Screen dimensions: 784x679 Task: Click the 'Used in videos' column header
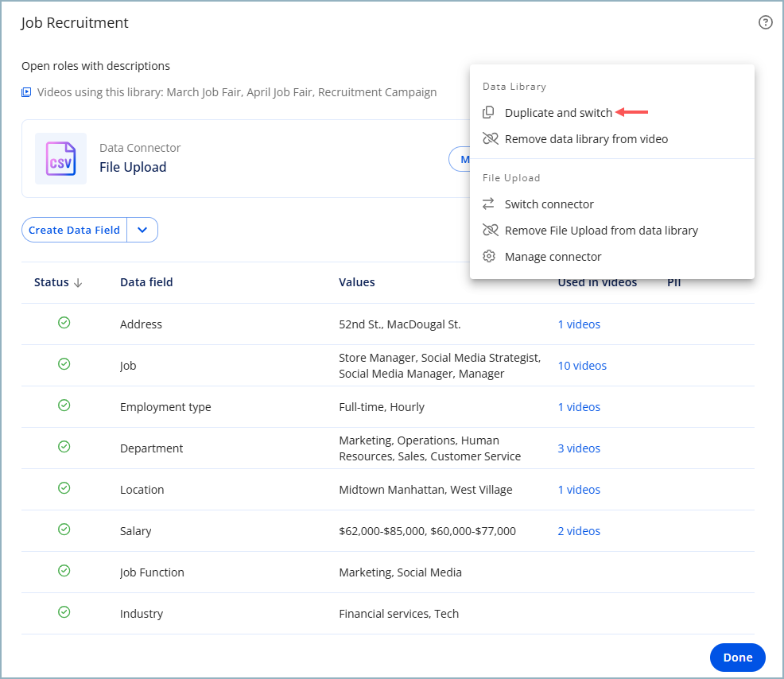597,282
